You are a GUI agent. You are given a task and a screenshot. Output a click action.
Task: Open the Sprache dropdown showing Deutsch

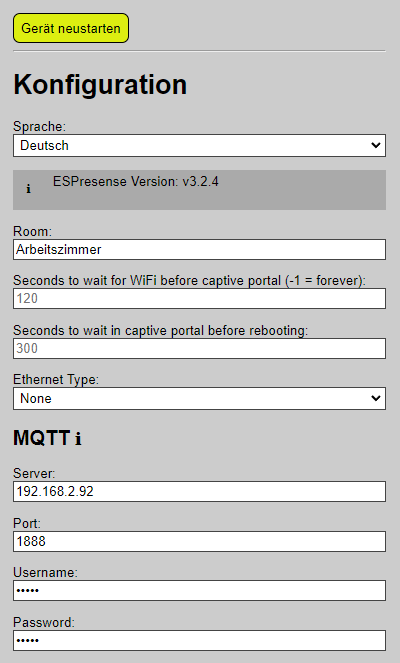[x=199, y=145]
